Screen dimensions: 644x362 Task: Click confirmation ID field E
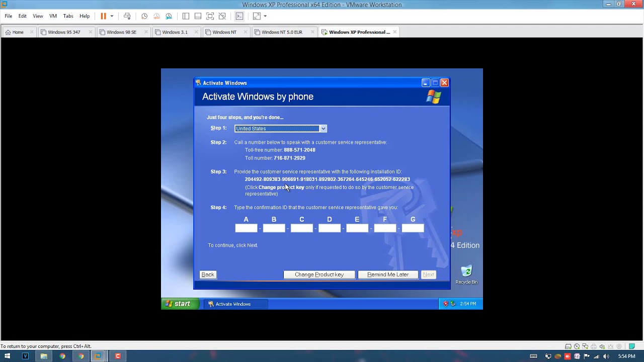click(x=357, y=228)
